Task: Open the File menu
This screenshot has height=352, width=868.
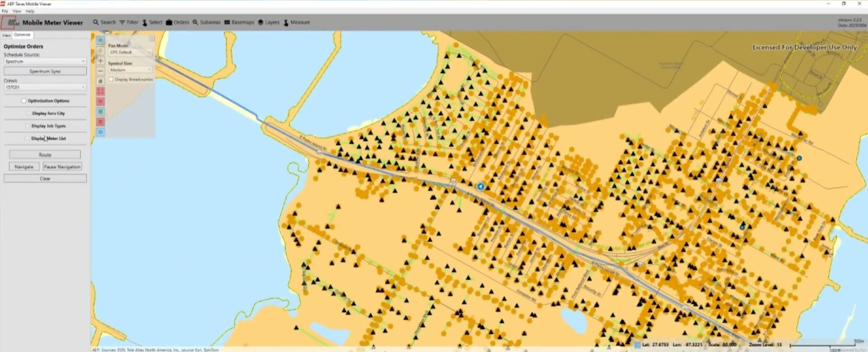Action: click(x=5, y=11)
